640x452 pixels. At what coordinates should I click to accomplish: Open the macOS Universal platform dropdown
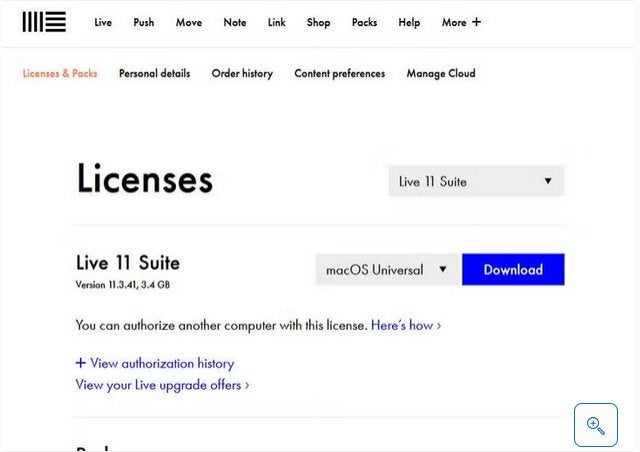click(x=388, y=269)
